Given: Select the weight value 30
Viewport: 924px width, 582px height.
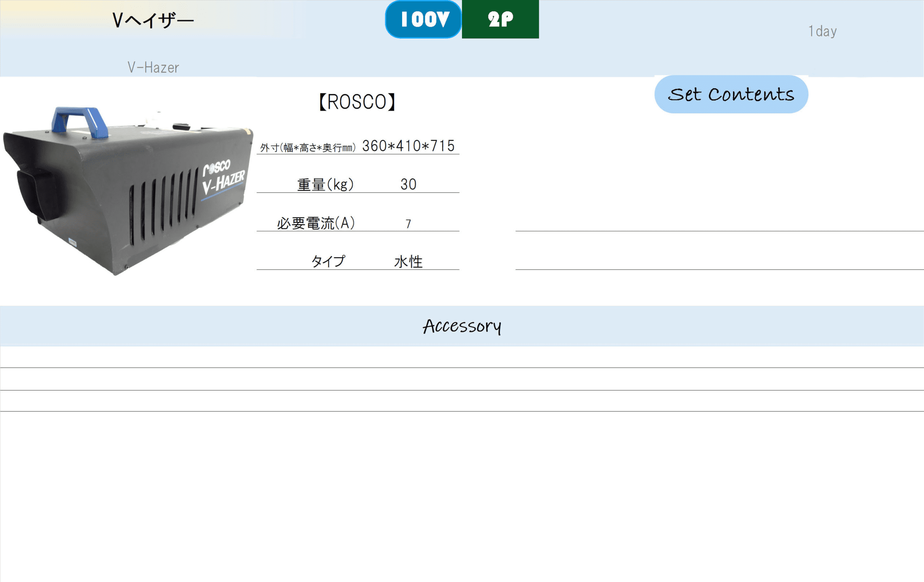Looking at the screenshot, I should tap(408, 184).
